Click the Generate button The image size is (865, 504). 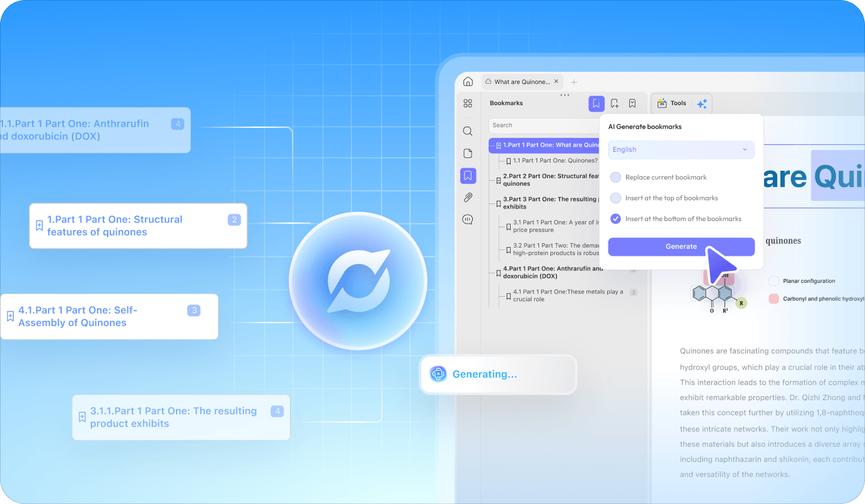click(x=682, y=246)
